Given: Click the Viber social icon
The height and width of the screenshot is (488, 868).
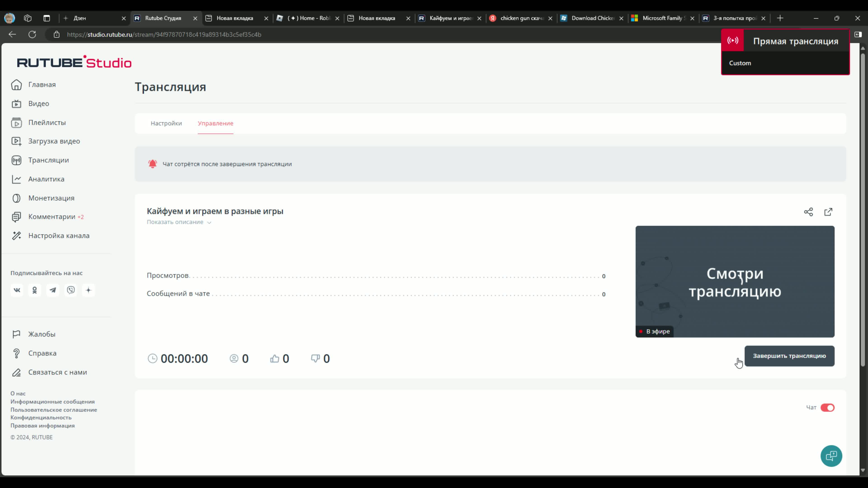Looking at the screenshot, I should [x=71, y=290].
